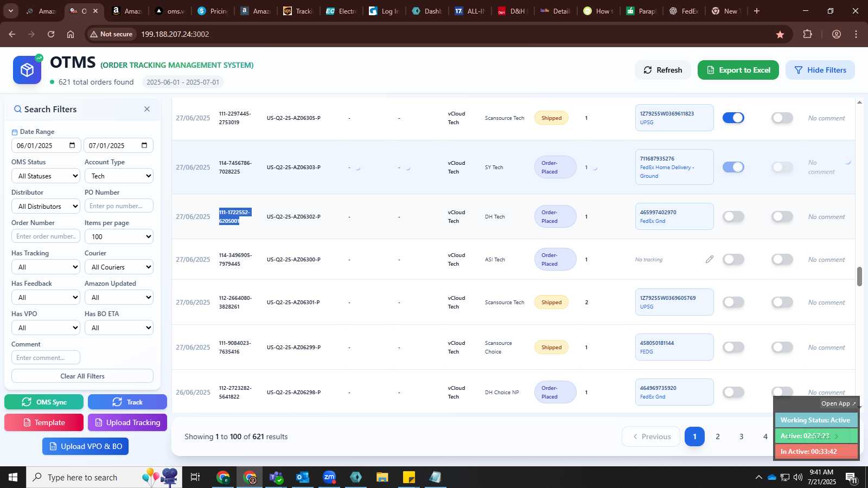Open the OMS Status dropdown
Image resolution: width=868 pixels, height=488 pixels.
pyautogui.click(x=46, y=176)
